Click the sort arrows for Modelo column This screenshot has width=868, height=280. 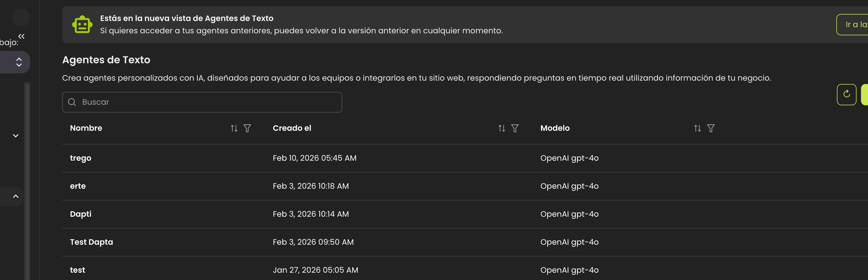point(697,128)
